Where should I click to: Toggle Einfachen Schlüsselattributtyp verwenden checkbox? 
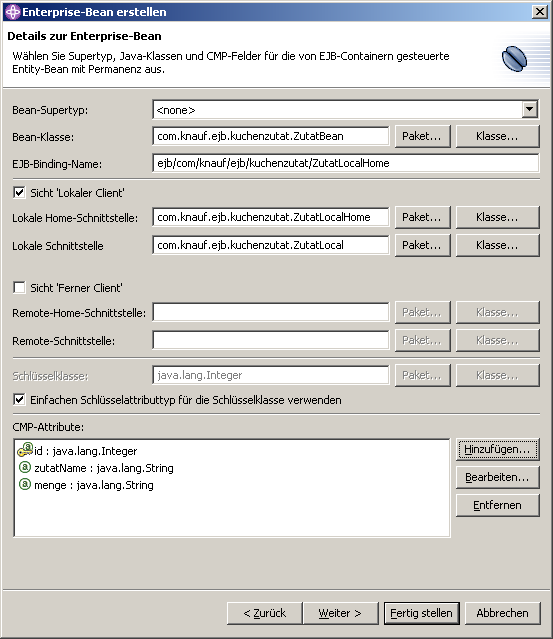[x=19, y=399]
